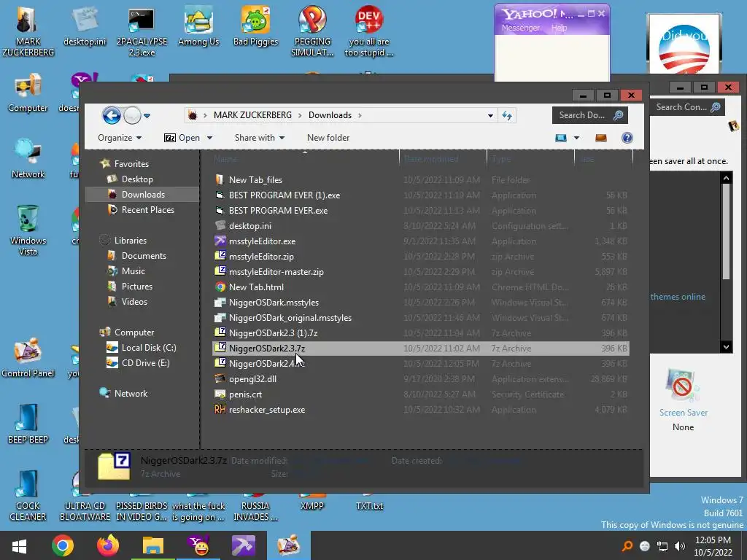Click the New folder button
Screen dimensions: 747x560
(328, 138)
